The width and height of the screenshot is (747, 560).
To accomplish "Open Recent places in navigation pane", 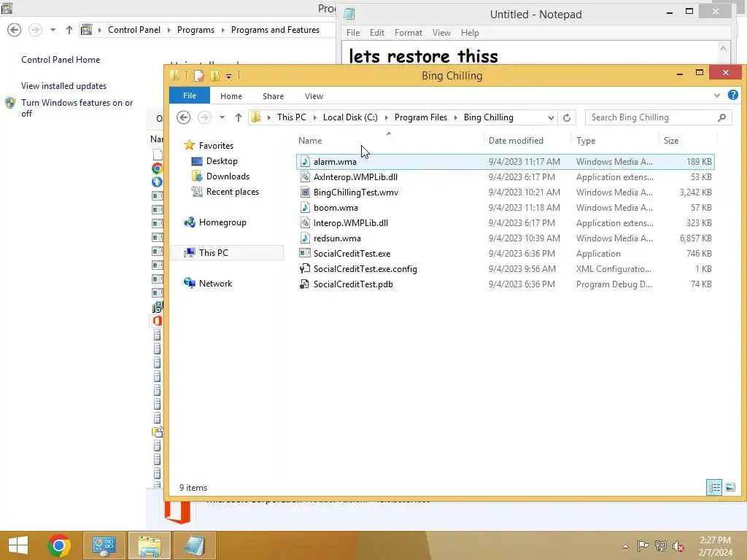I will click(x=233, y=192).
